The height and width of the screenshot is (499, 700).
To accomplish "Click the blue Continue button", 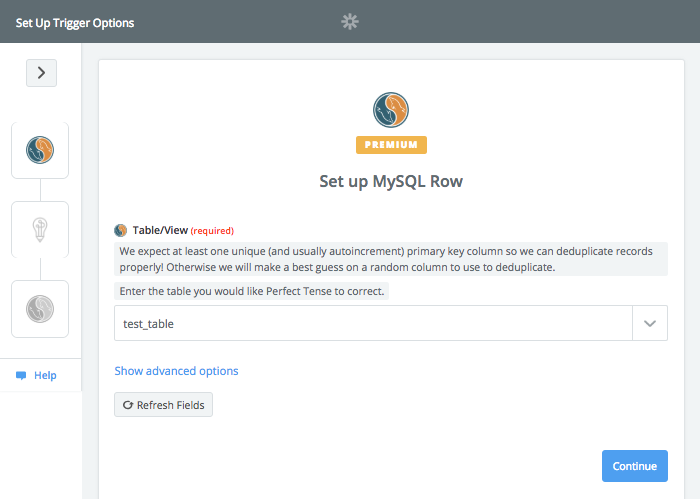I will (634, 466).
